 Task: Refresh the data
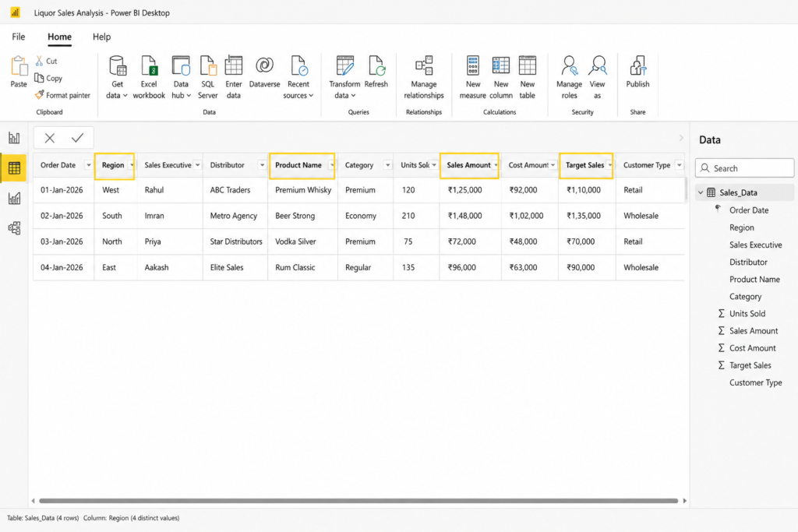[x=376, y=72]
